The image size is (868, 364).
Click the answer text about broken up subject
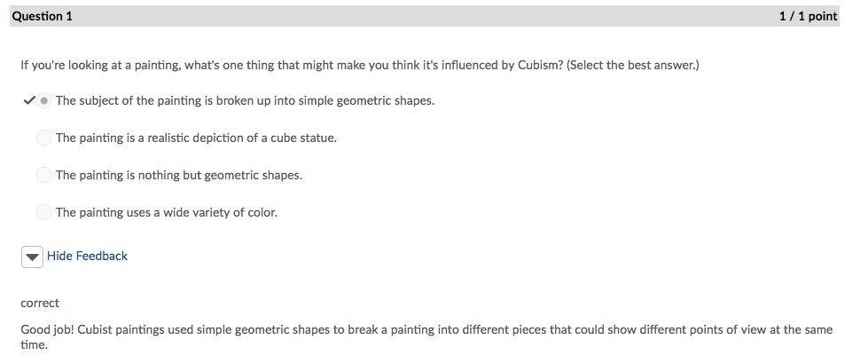(x=245, y=100)
